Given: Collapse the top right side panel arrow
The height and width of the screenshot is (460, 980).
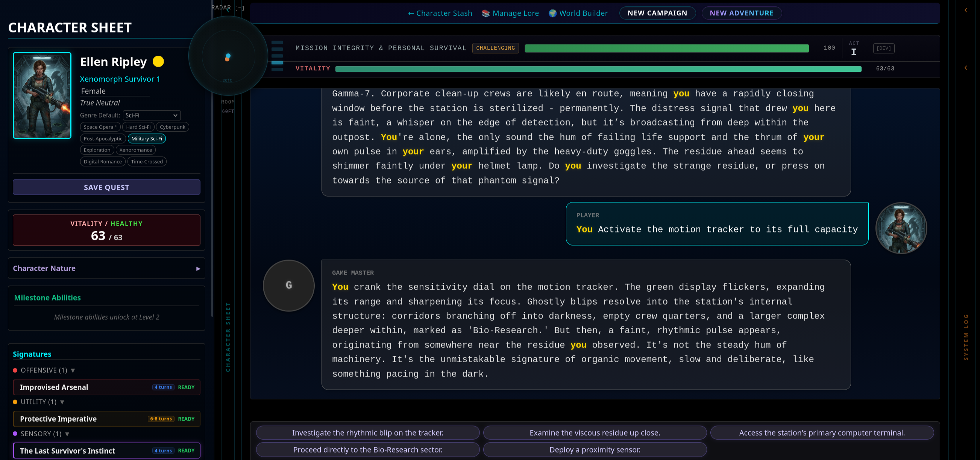Looking at the screenshot, I should [x=966, y=10].
